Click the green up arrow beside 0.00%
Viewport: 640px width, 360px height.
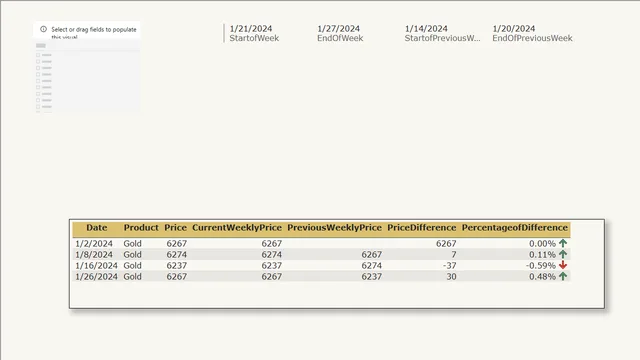(x=563, y=243)
